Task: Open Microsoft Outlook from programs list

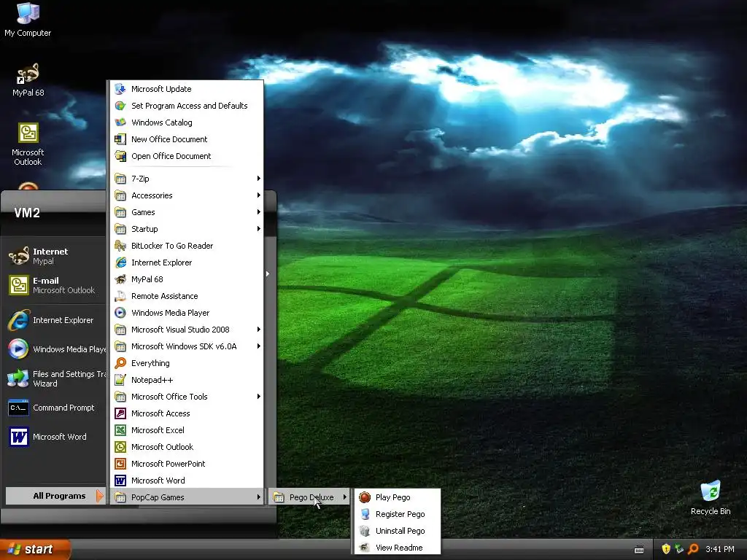Action: [x=187, y=447]
